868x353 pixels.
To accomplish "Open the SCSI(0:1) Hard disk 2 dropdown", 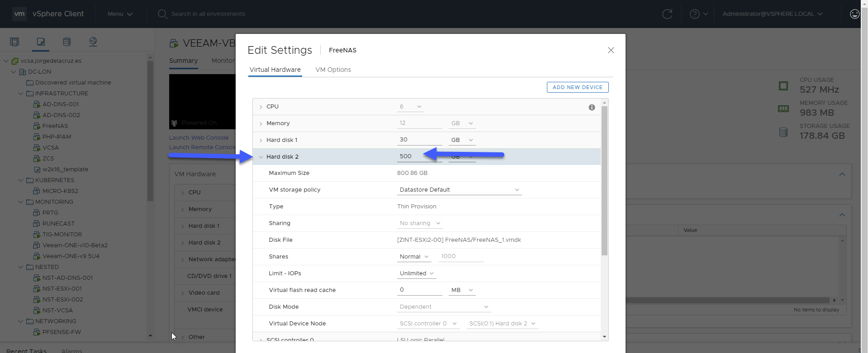I will [x=502, y=324].
